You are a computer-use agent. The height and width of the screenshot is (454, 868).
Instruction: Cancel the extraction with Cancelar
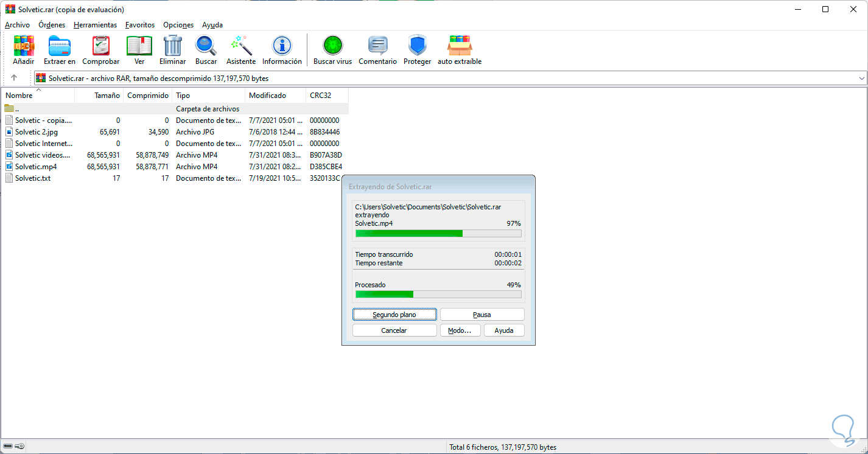394,330
